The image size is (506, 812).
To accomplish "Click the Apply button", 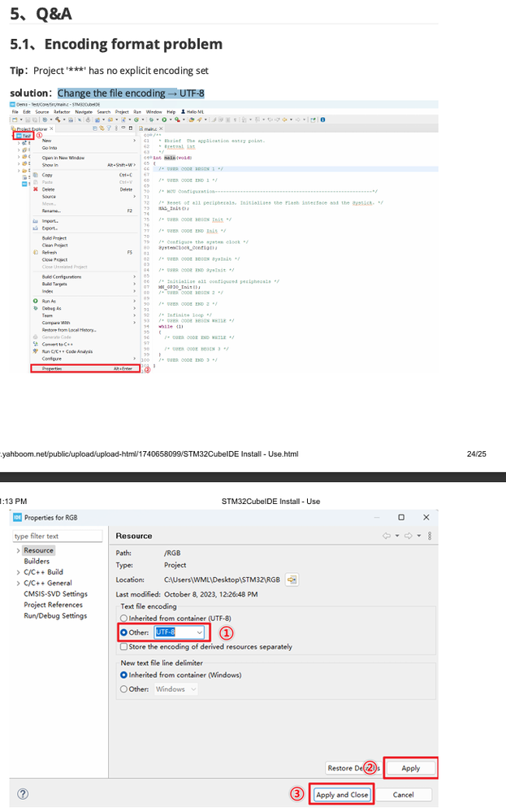I will click(411, 768).
